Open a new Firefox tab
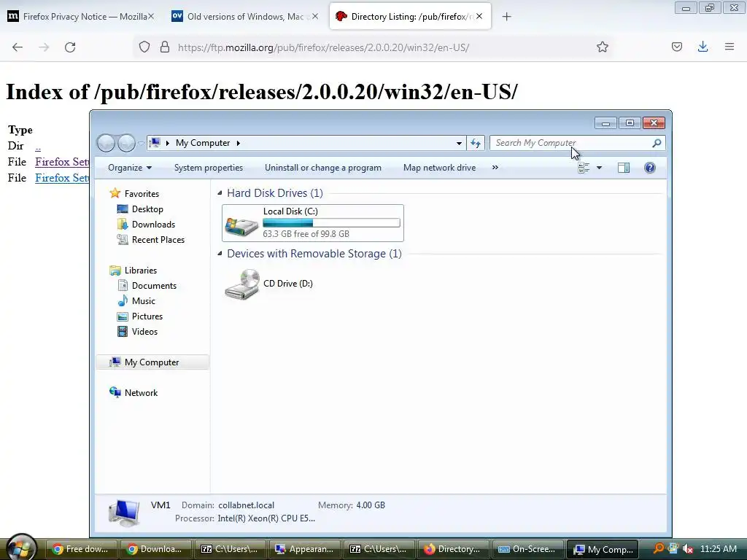This screenshot has width=747, height=560. (x=506, y=17)
